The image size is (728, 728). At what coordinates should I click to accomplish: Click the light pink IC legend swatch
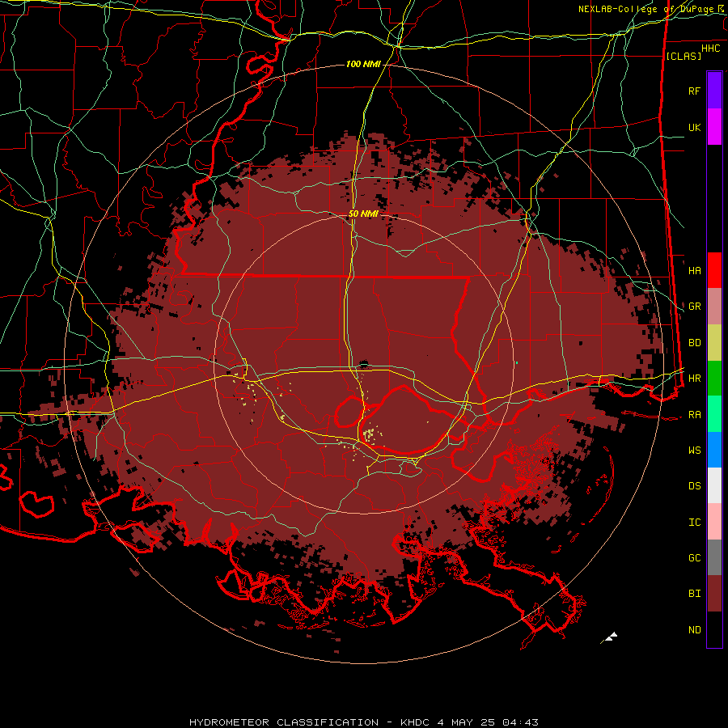(714, 522)
